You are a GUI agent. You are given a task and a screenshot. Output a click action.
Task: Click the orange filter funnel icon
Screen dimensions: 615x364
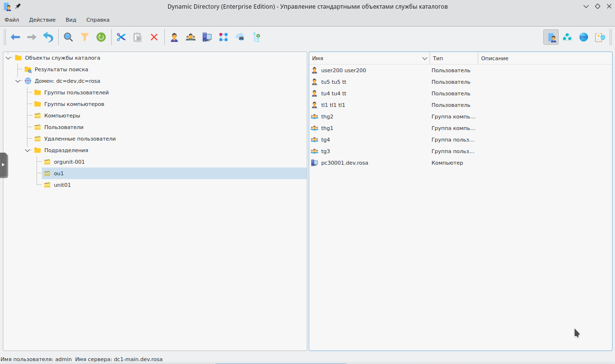click(x=85, y=37)
